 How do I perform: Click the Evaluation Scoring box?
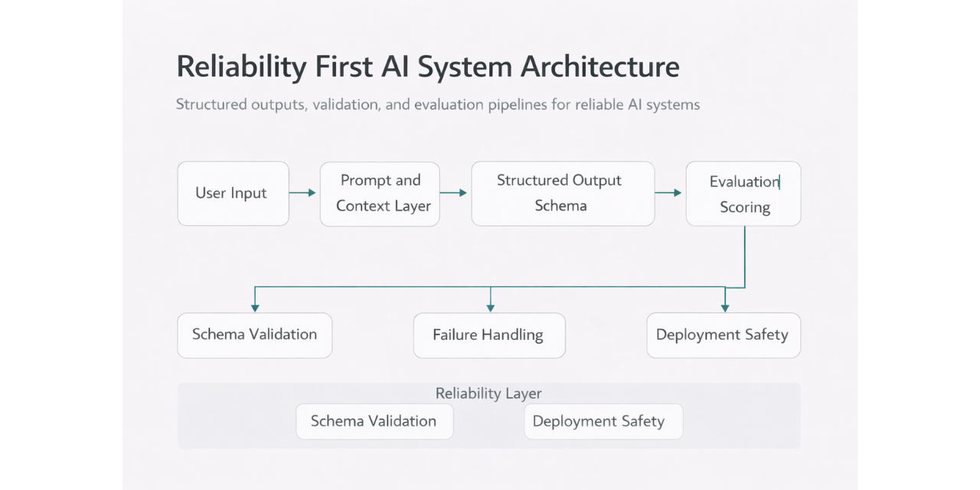click(743, 193)
